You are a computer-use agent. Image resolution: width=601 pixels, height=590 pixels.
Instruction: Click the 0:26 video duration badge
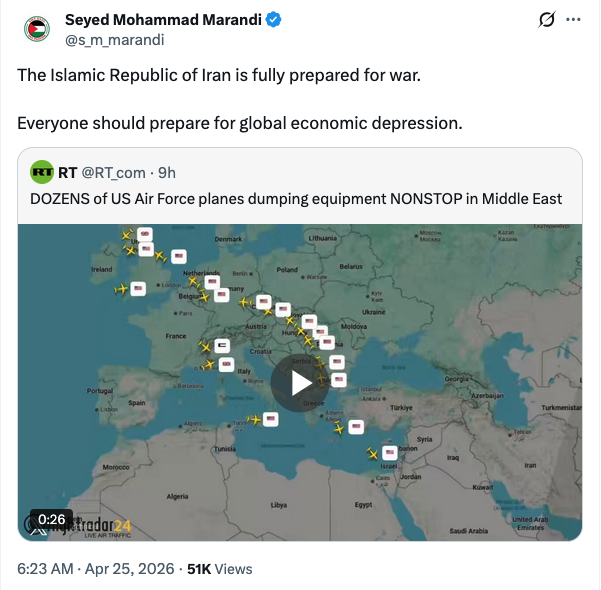51,519
